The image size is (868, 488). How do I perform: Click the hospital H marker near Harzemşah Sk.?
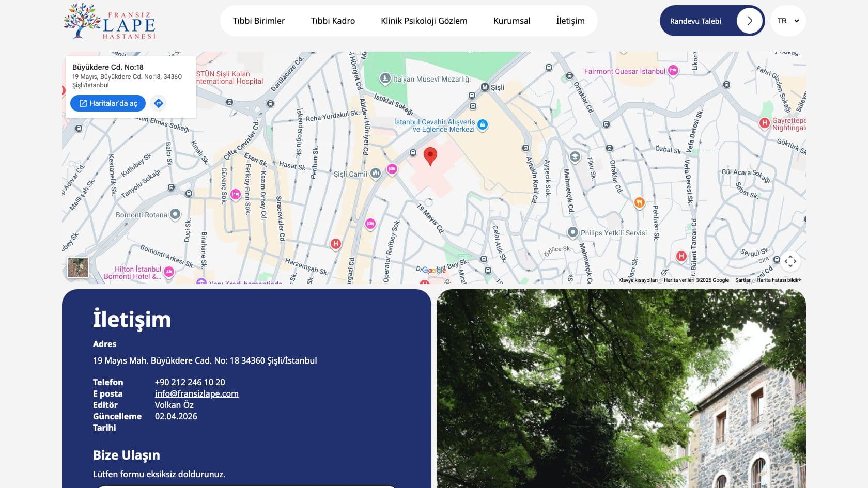[x=336, y=244]
